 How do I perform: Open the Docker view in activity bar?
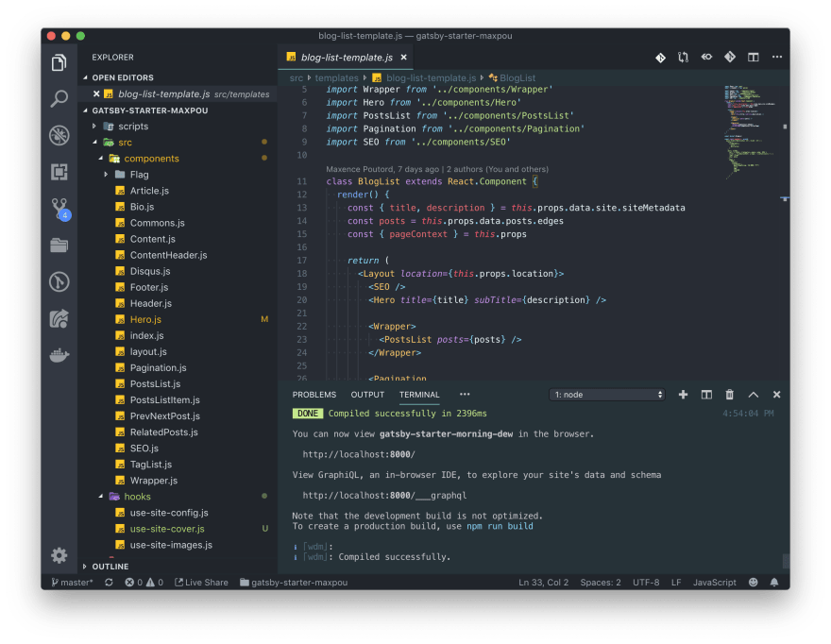(59, 355)
